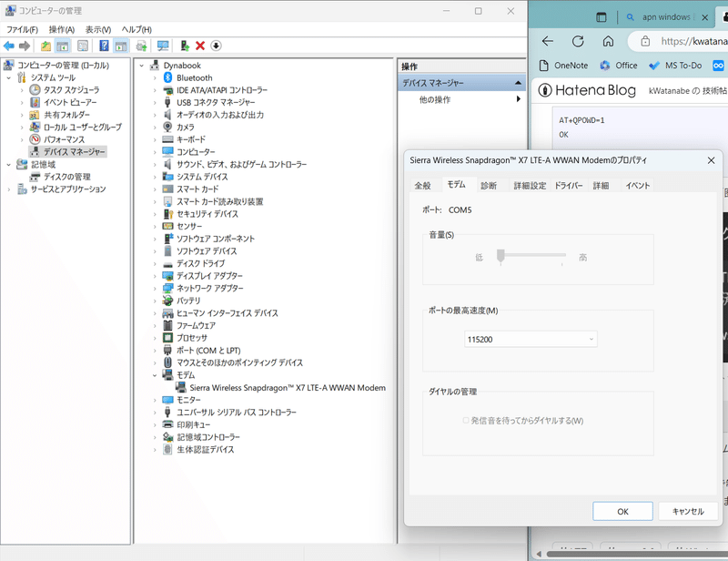Open the Office bookmark in the browser
Viewport: 728px width, 561px height.
619,66
